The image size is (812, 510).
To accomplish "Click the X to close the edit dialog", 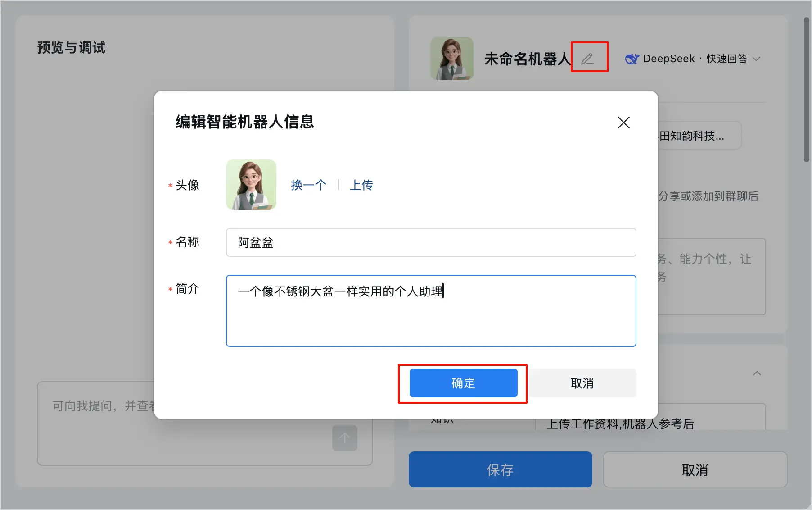I will [x=623, y=123].
